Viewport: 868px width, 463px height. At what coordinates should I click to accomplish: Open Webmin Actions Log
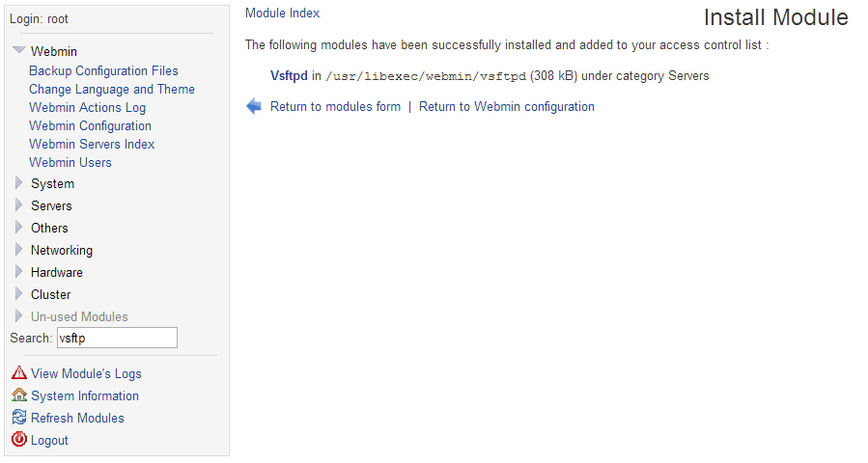pyautogui.click(x=87, y=107)
